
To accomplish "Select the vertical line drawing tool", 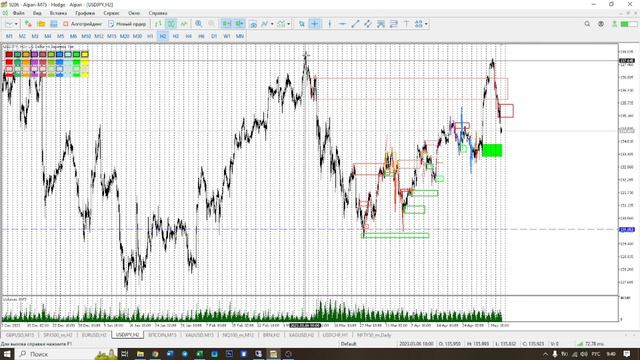I will [x=330, y=24].
